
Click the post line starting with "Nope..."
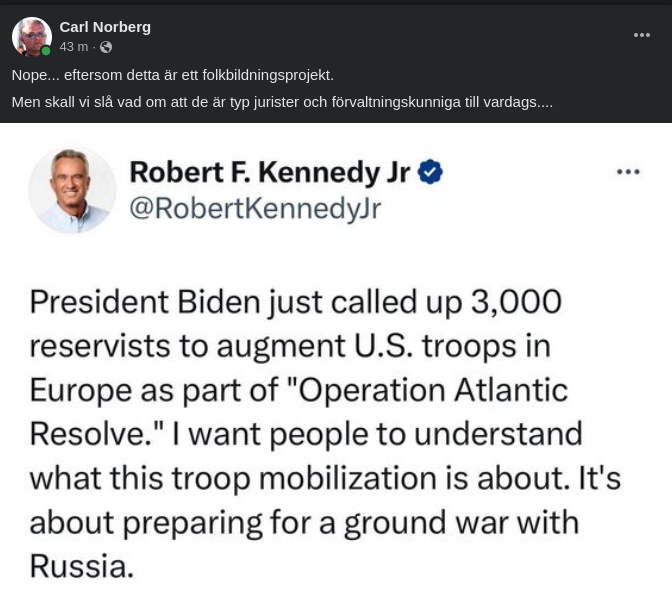pyautogui.click(x=172, y=75)
